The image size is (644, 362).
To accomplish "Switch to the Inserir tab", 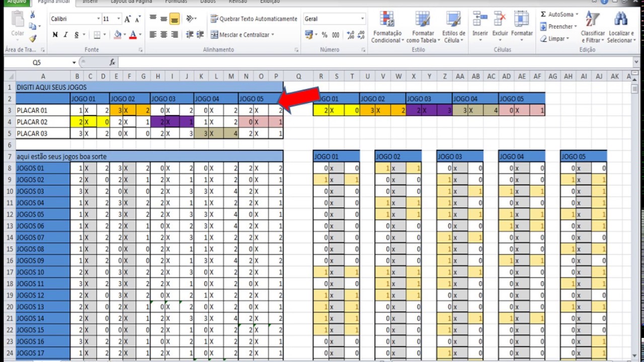I will [90, 2].
